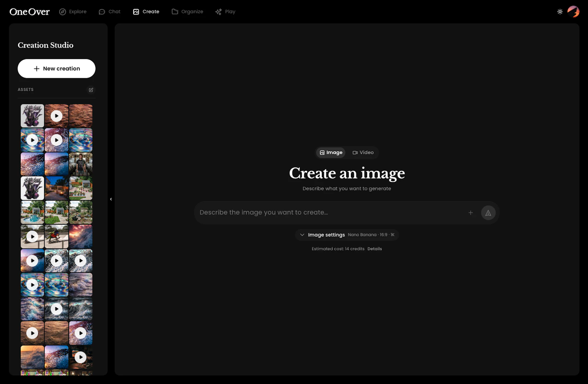Open the Explore page

click(x=73, y=12)
